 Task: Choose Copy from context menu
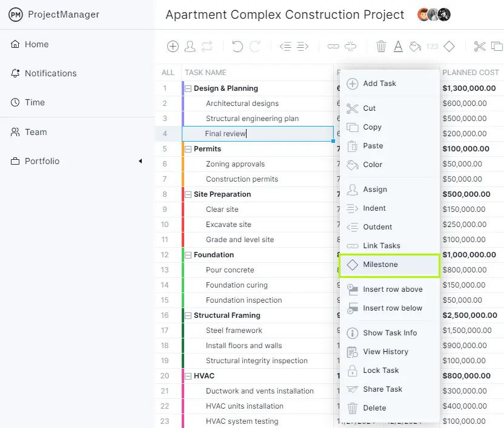pyautogui.click(x=390, y=127)
